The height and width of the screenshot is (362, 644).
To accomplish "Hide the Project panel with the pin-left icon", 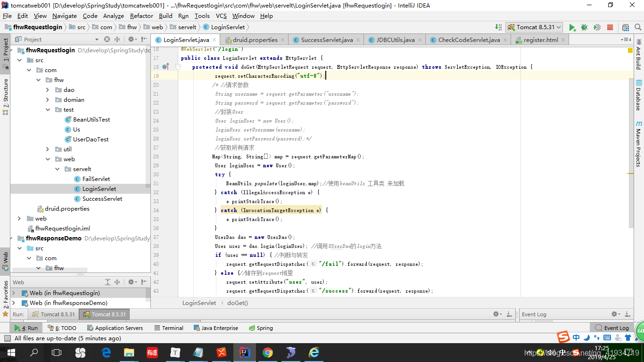I will tap(144, 40).
